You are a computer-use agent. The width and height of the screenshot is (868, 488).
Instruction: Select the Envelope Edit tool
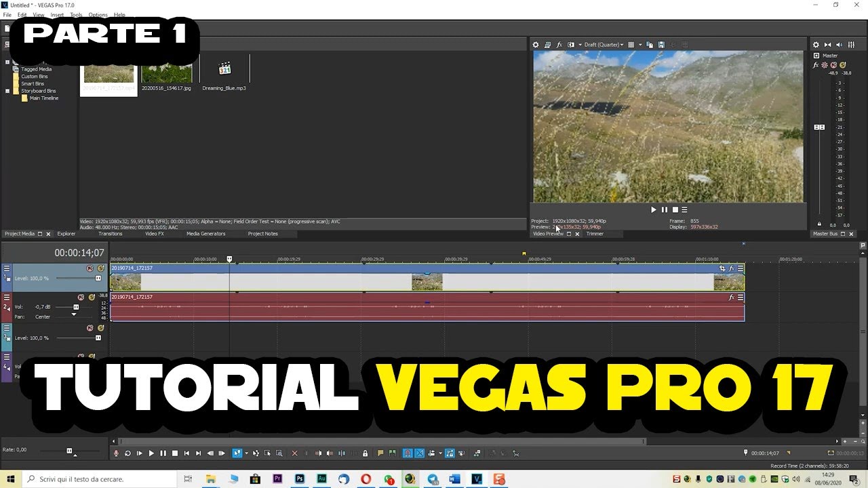pos(256,453)
